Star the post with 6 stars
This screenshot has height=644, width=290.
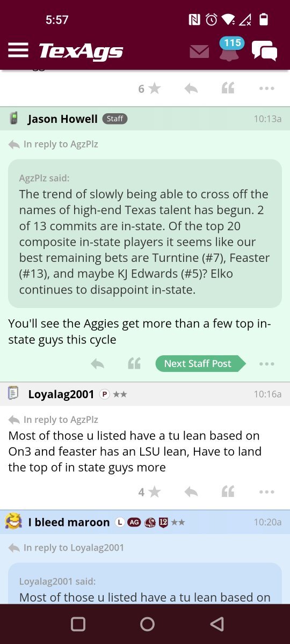[150, 89]
